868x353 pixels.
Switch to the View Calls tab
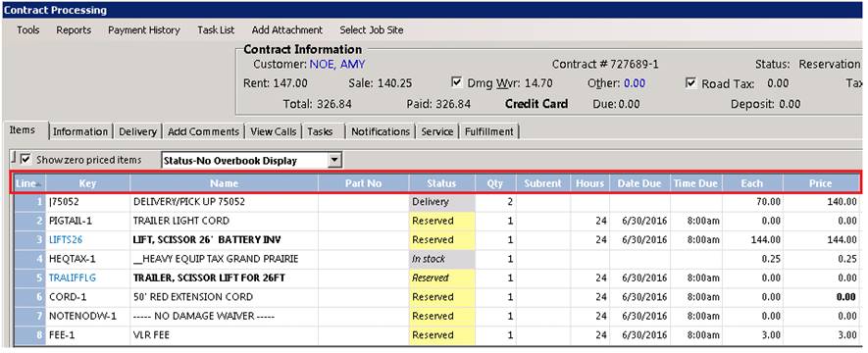coord(274,131)
